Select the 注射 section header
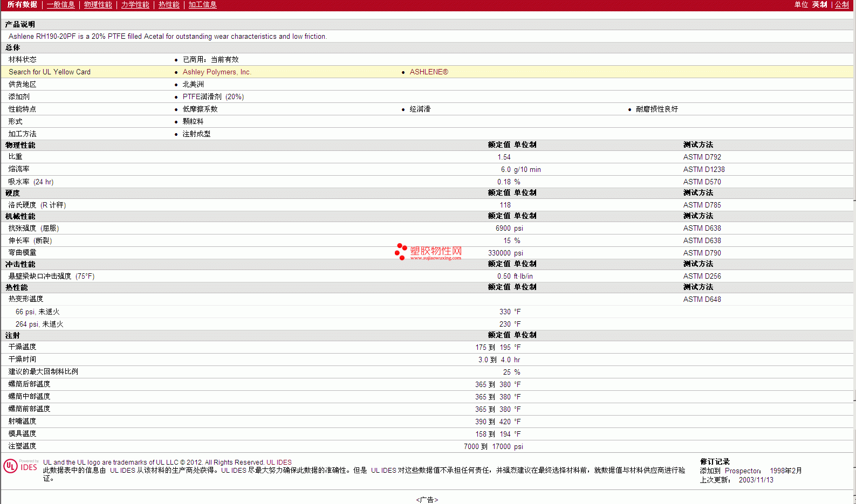This screenshot has height=504, width=856. [12, 335]
